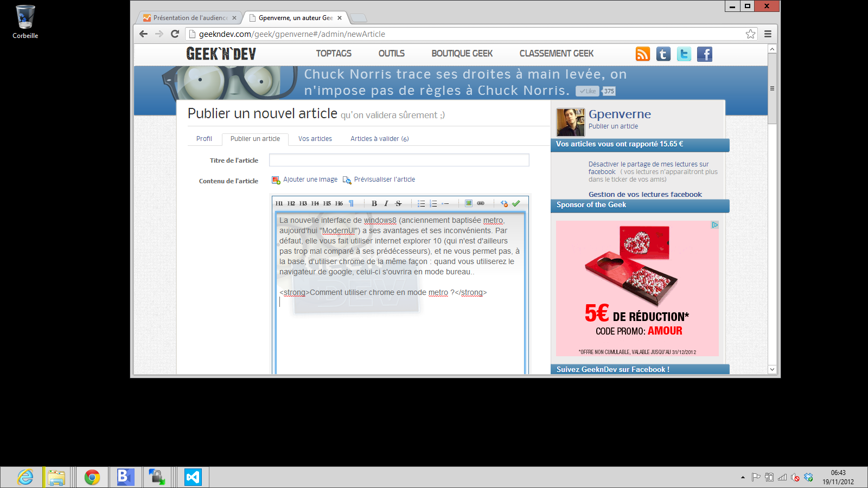Open Internet Explorer from the taskbar

point(25,477)
